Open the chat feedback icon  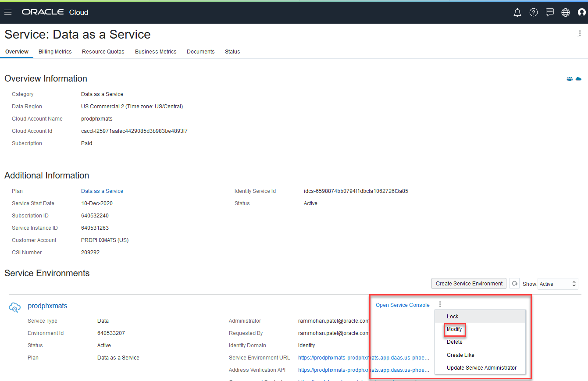click(x=550, y=12)
